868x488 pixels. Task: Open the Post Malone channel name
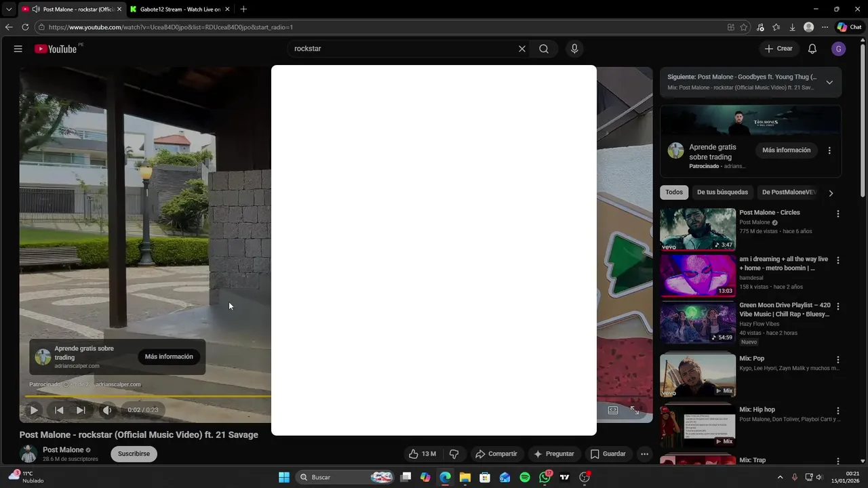click(x=63, y=450)
